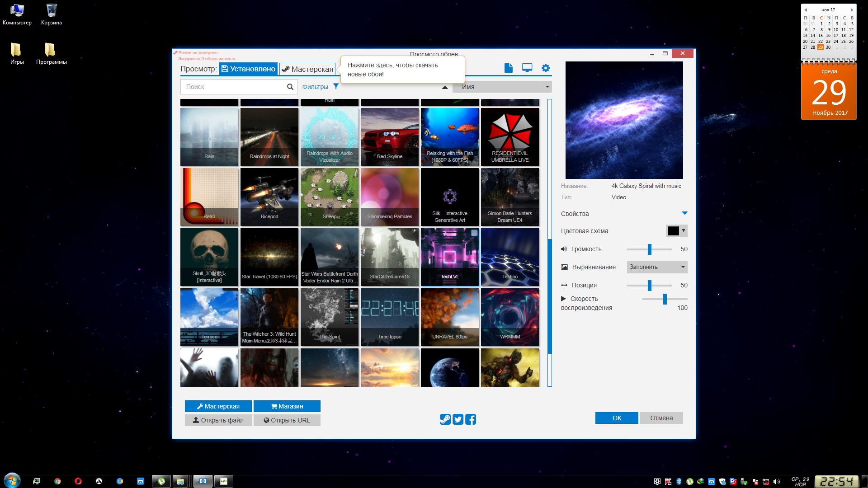Click Открыть файл button

click(x=218, y=420)
